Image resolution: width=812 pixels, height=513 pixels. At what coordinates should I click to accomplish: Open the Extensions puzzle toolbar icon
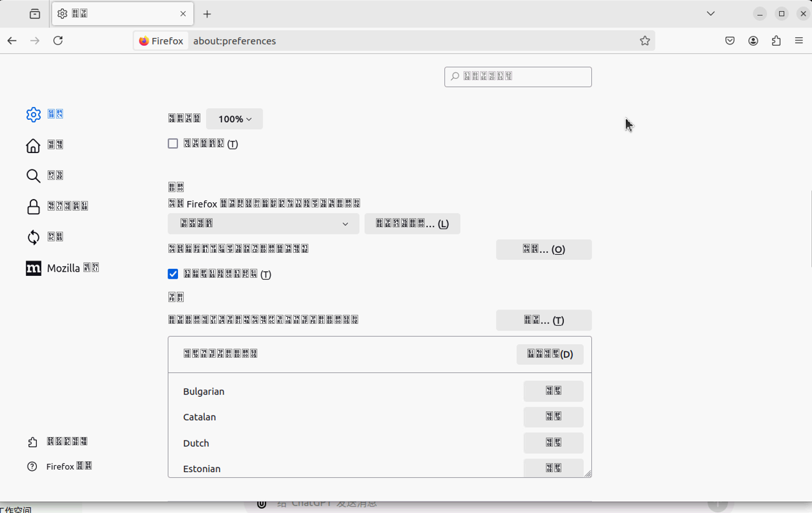(776, 41)
